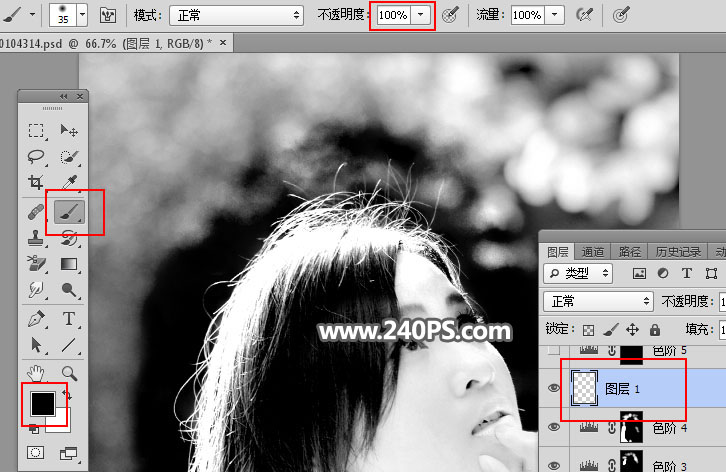Open brush tool preset picker arrow
Image resolution: width=726 pixels, height=472 pixels.
[x=32, y=15]
